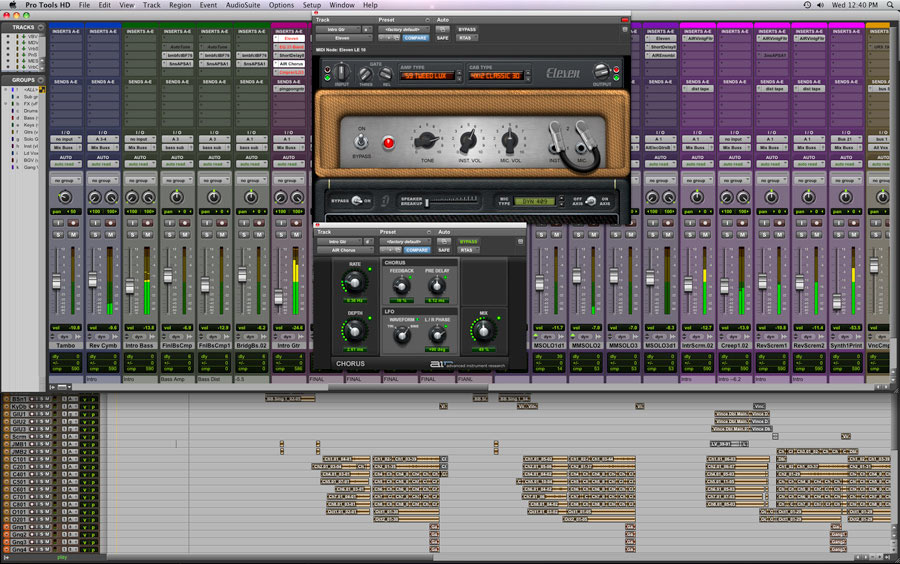Click the AIR Chorus Mix knob
Image resolution: width=900 pixels, height=564 pixels.
483,330
